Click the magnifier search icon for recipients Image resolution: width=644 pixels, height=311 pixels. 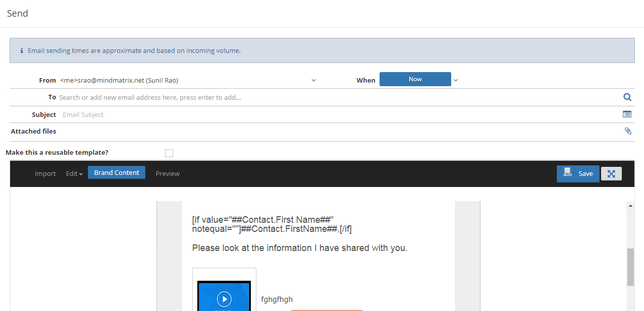tap(627, 97)
